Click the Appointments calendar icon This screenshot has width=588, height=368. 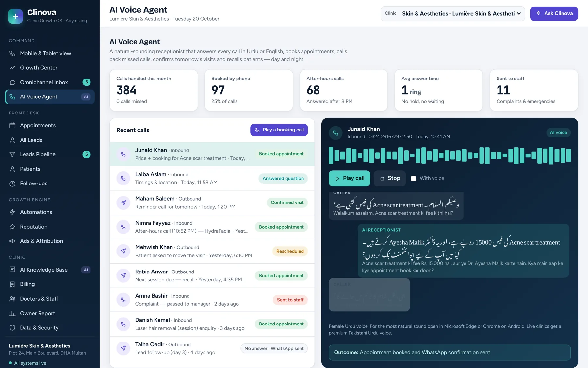point(12,125)
